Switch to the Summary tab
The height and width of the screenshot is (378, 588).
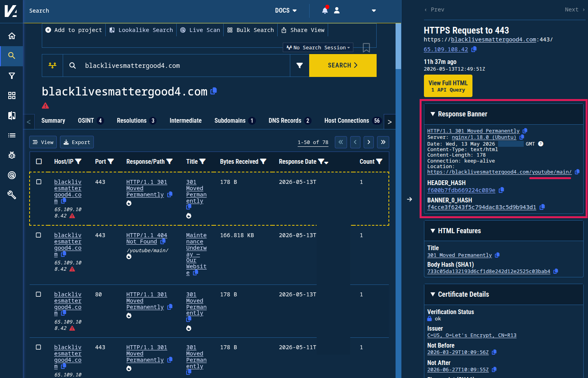point(53,121)
